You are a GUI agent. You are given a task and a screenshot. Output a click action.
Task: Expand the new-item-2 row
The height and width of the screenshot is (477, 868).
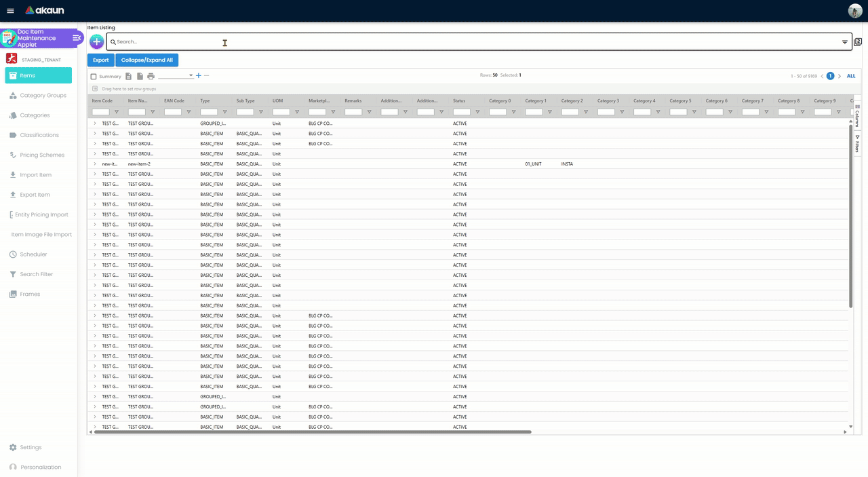click(95, 164)
